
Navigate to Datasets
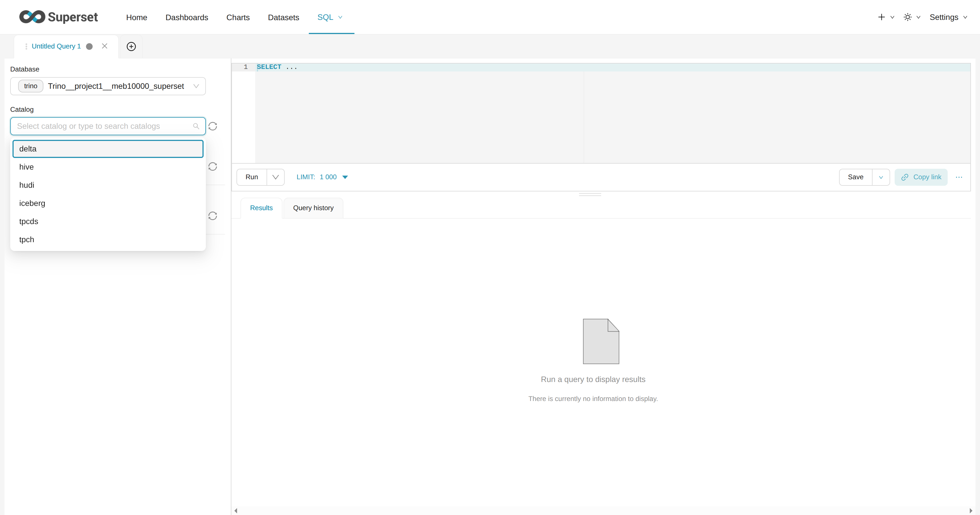pos(284,18)
